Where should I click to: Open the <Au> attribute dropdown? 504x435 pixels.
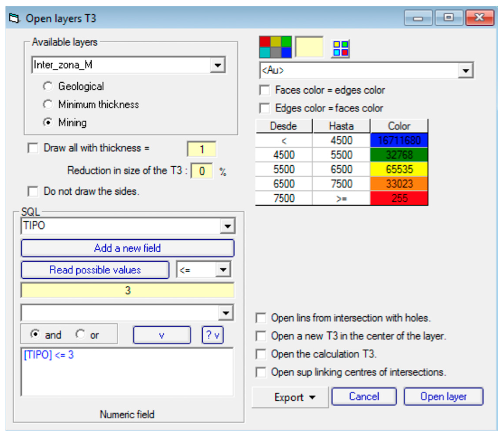click(x=465, y=71)
